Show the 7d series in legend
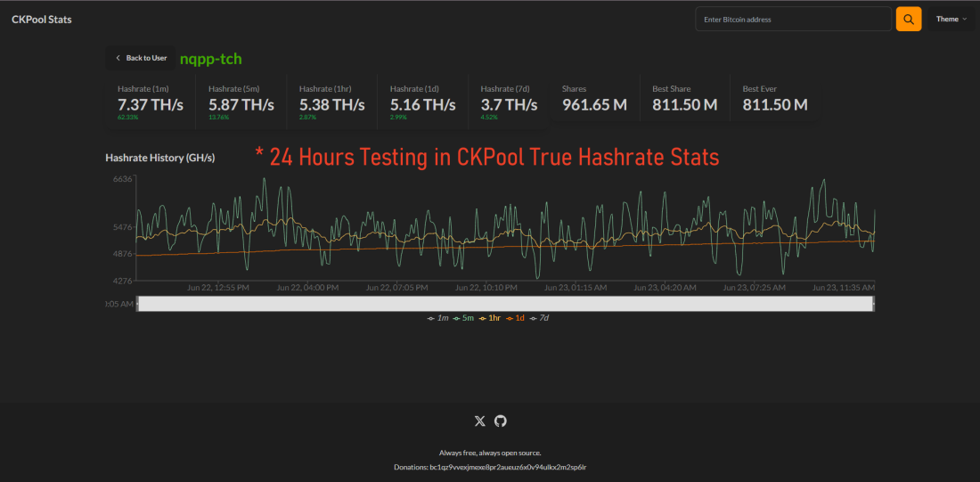 point(540,317)
